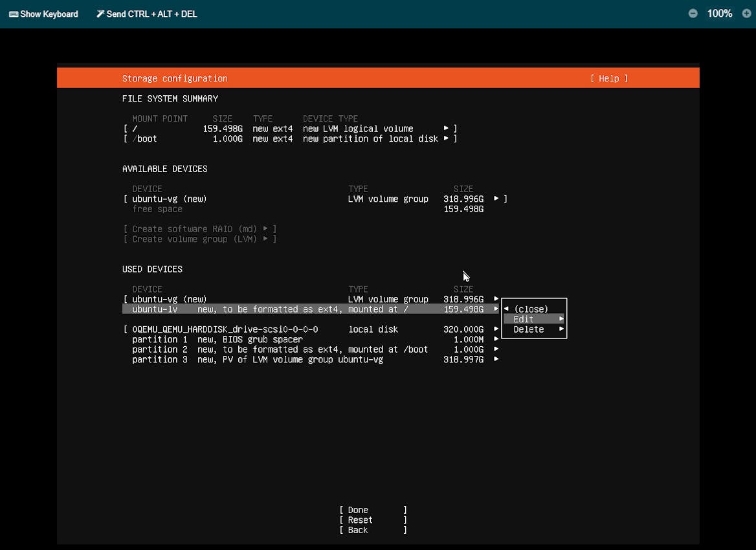Expand partition 3 PV options arrow
Viewport: 756px width, 550px height.
coord(496,359)
